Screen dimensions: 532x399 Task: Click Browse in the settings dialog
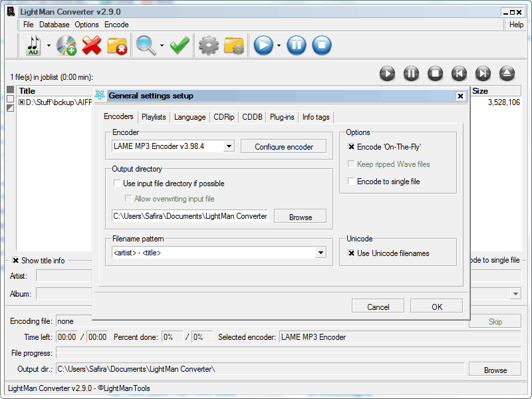coord(301,217)
